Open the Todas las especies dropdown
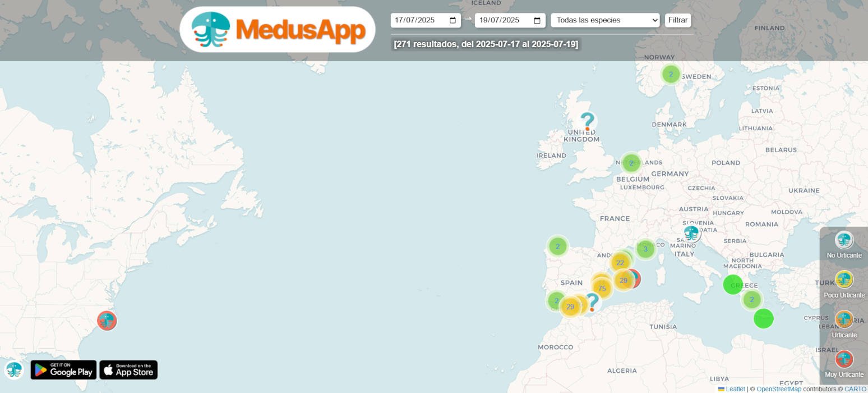Viewport: 868px width, 393px height. [x=606, y=20]
